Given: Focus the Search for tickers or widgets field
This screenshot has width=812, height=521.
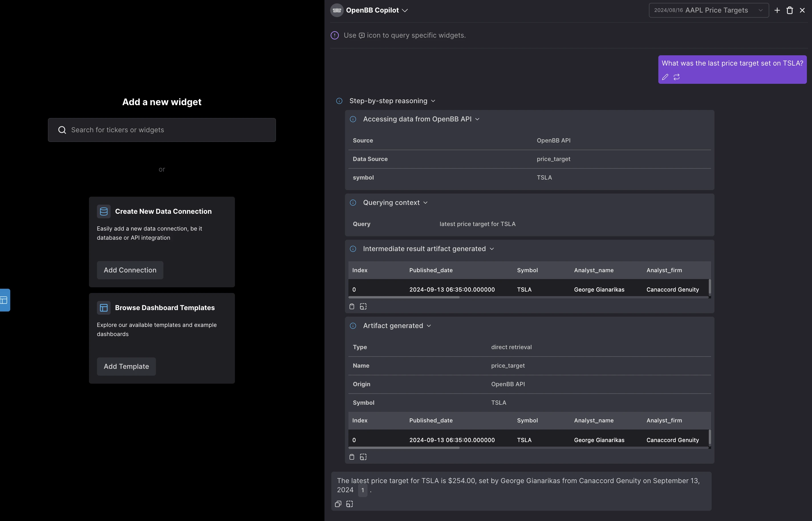Looking at the screenshot, I should (x=162, y=130).
